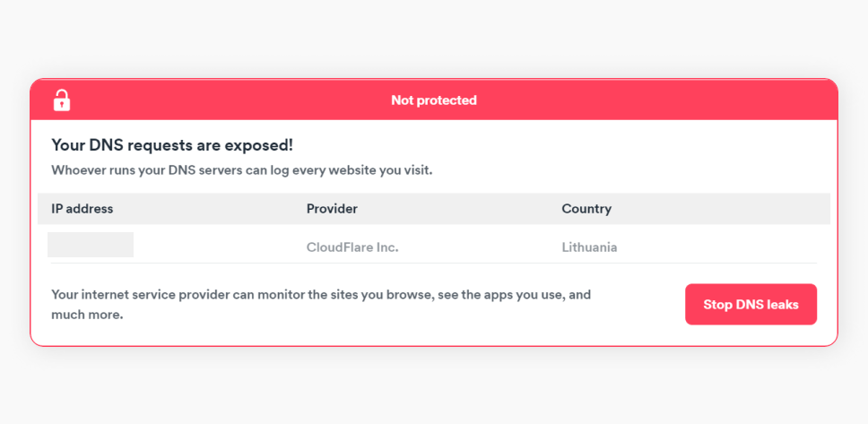The image size is (868, 424).
Task: Select the 'Not protected' banner title
Action: pos(433,100)
